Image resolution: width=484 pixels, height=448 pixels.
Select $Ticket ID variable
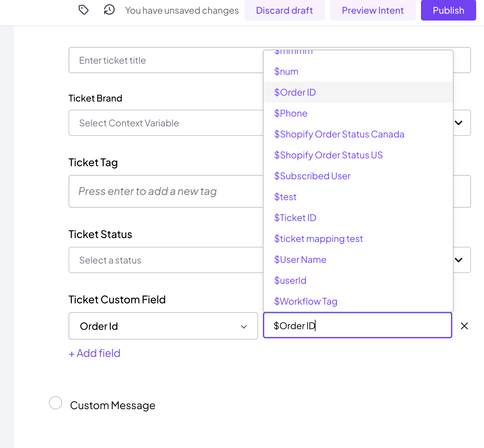point(358,218)
